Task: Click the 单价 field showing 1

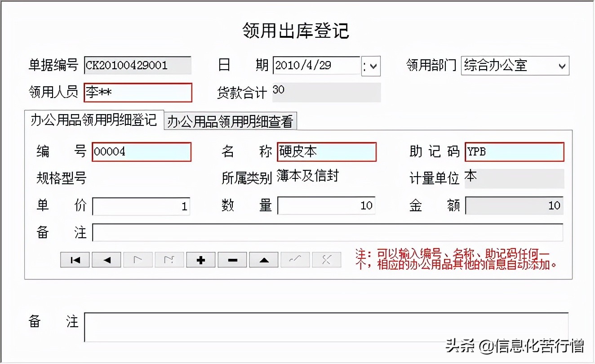Action: coord(141,206)
